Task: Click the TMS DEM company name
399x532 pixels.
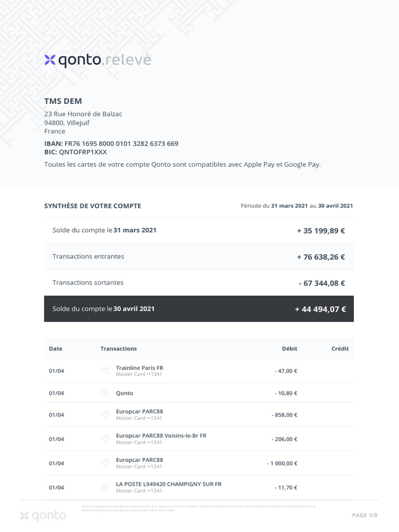Action: (x=63, y=101)
